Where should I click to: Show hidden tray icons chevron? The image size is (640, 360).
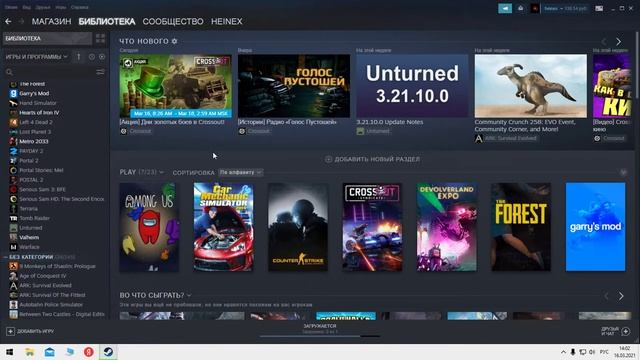pos(563,352)
